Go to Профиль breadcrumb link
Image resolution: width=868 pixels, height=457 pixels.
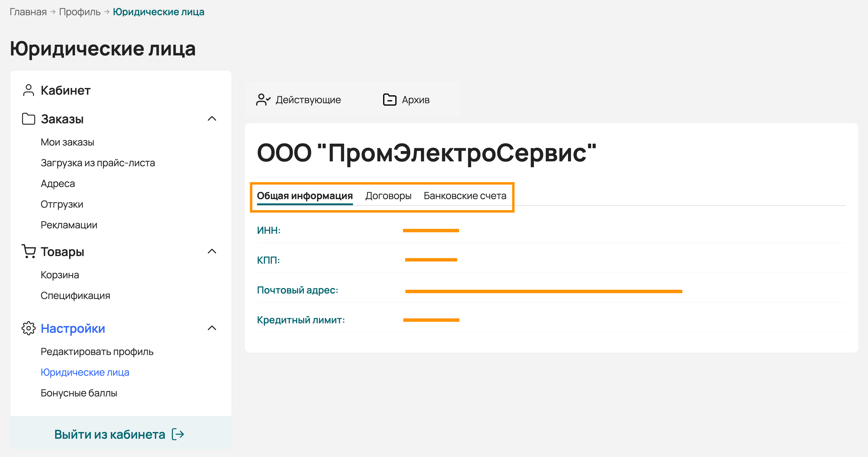pos(80,12)
